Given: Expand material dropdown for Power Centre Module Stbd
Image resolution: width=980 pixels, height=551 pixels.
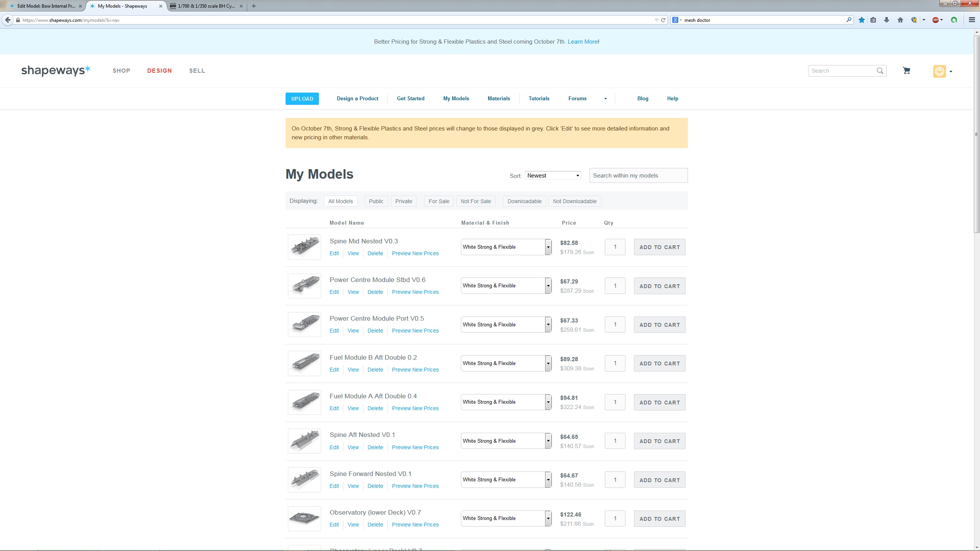Looking at the screenshot, I should tap(548, 286).
